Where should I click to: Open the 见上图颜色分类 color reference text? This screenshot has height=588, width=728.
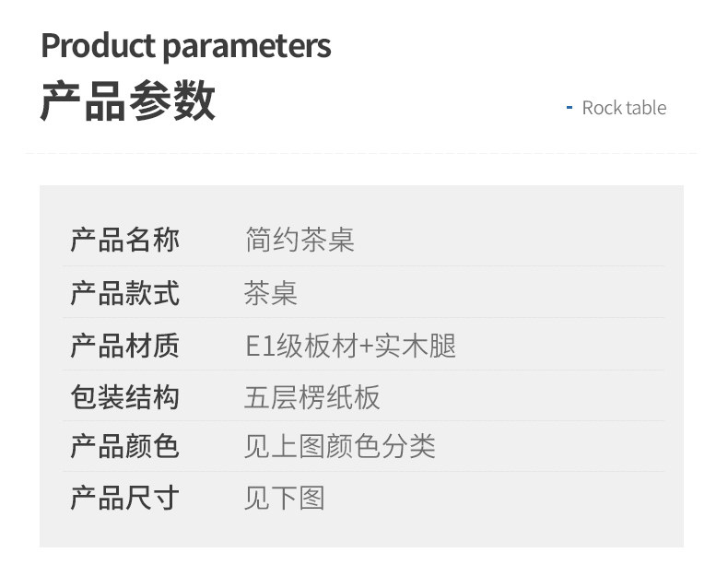339,447
